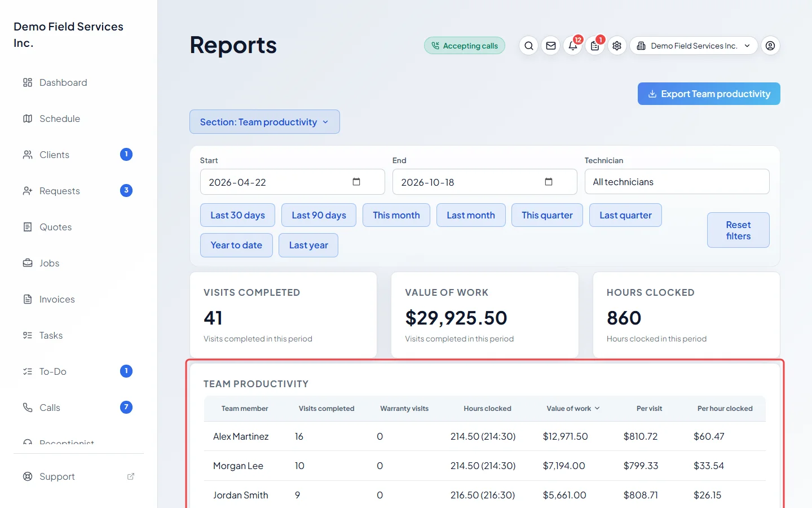Click the Calls phone icon in sidebar
Viewport: 812px width, 508px height.
28,408
